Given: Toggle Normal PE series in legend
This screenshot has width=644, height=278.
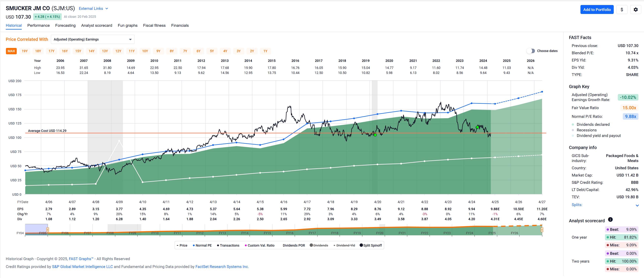Looking at the screenshot, I should [202, 245].
